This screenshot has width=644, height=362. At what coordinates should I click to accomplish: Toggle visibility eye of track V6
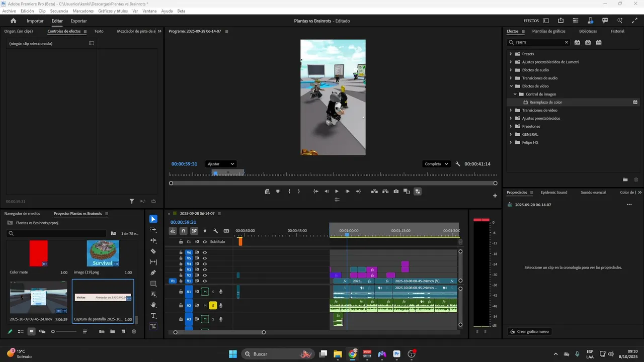(x=205, y=252)
